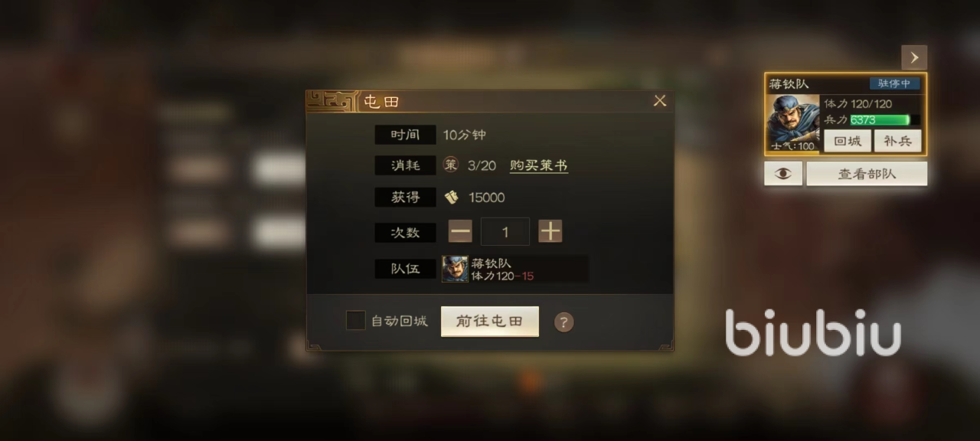
Task: Click the green 兵力 6373 bar
Action: point(885,120)
